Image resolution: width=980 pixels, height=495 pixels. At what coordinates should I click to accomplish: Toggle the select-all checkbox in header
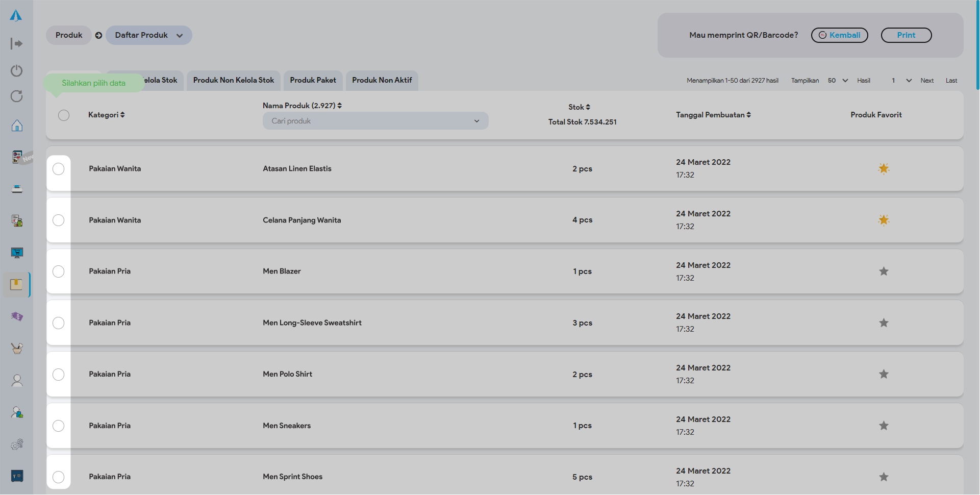click(64, 115)
